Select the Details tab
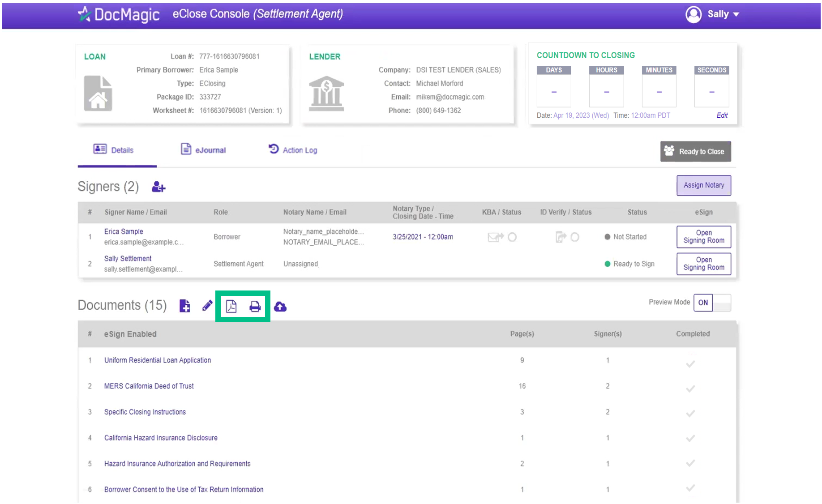The image size is (822, 504). (x=114, y=150)
